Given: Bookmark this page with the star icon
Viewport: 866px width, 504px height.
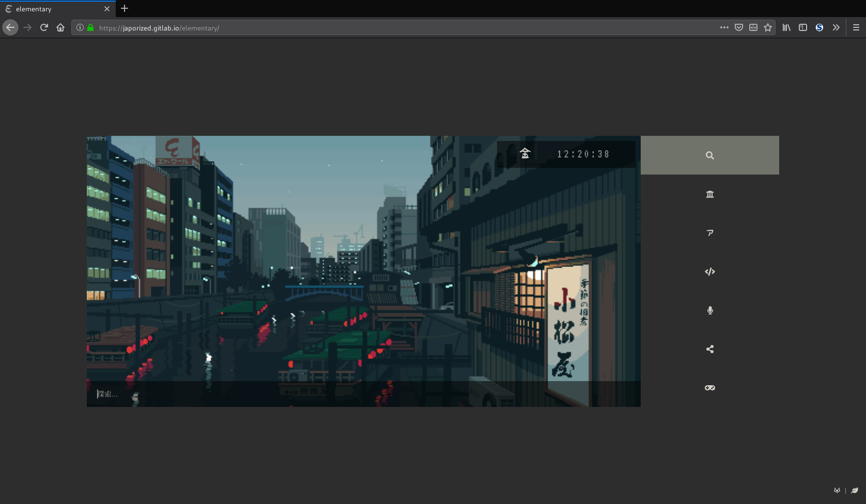Looking at the screenshot, I should (768, 28).
